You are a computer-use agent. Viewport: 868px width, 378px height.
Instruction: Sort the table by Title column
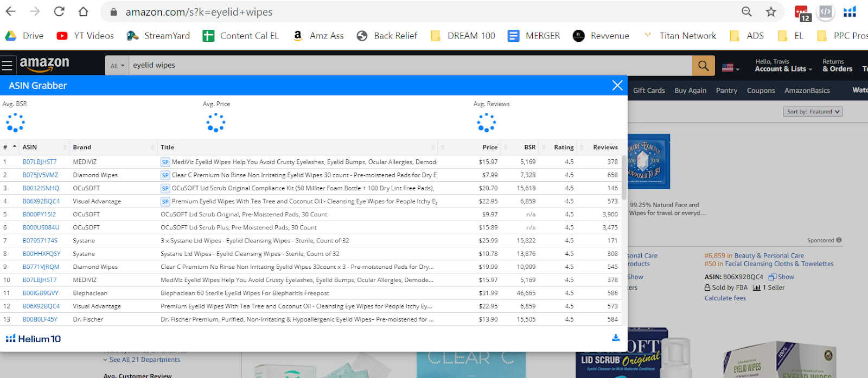click(x=297, y=147)
